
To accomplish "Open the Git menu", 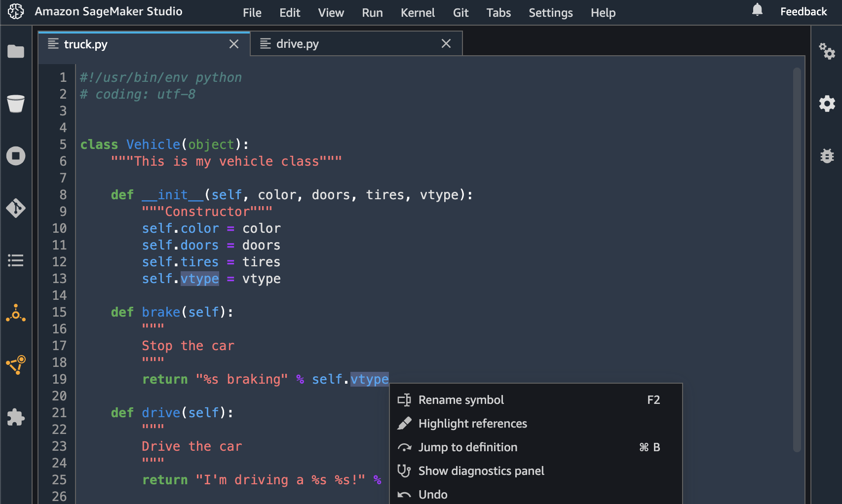I will point(460,13).
